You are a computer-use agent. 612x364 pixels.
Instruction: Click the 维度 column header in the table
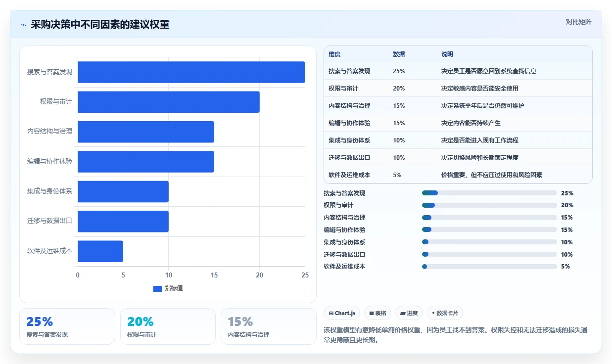click(x=334, y=54)
